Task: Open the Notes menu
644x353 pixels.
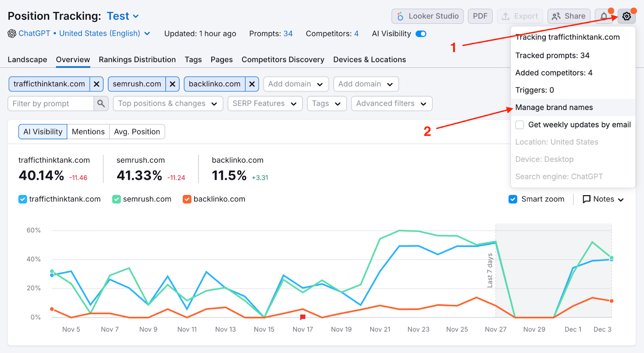Action: (x=603, y=199)
